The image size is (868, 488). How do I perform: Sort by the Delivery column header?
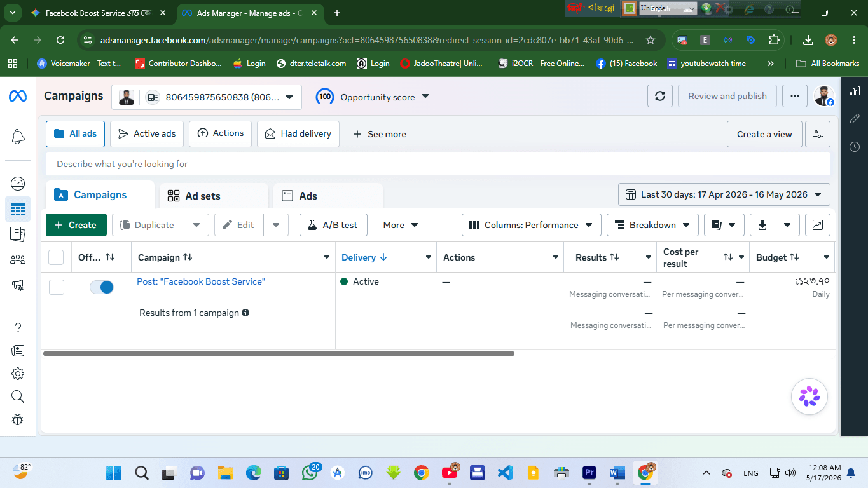coord(364,257)
